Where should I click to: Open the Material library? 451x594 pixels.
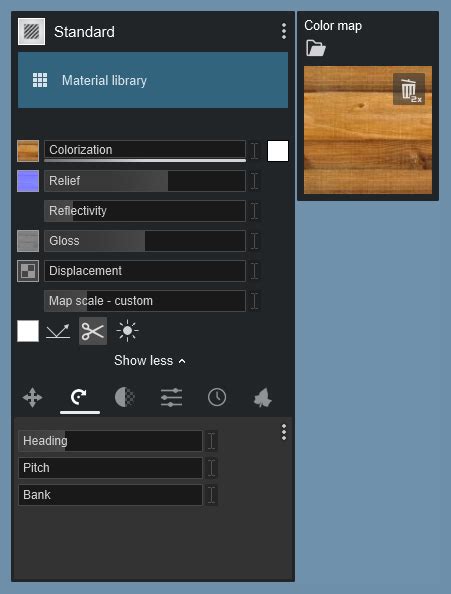tap(153, 80)
